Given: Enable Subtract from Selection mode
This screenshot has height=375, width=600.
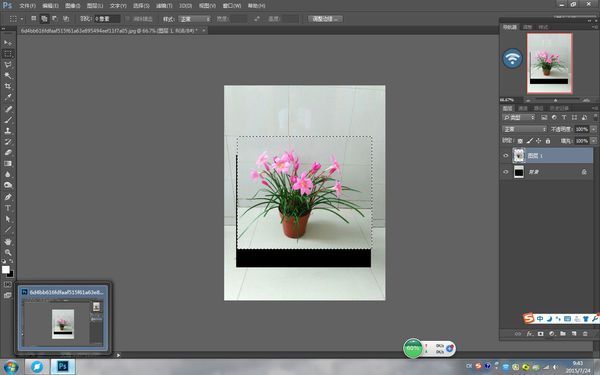Looking at the screenshot, I should point(55,18).
